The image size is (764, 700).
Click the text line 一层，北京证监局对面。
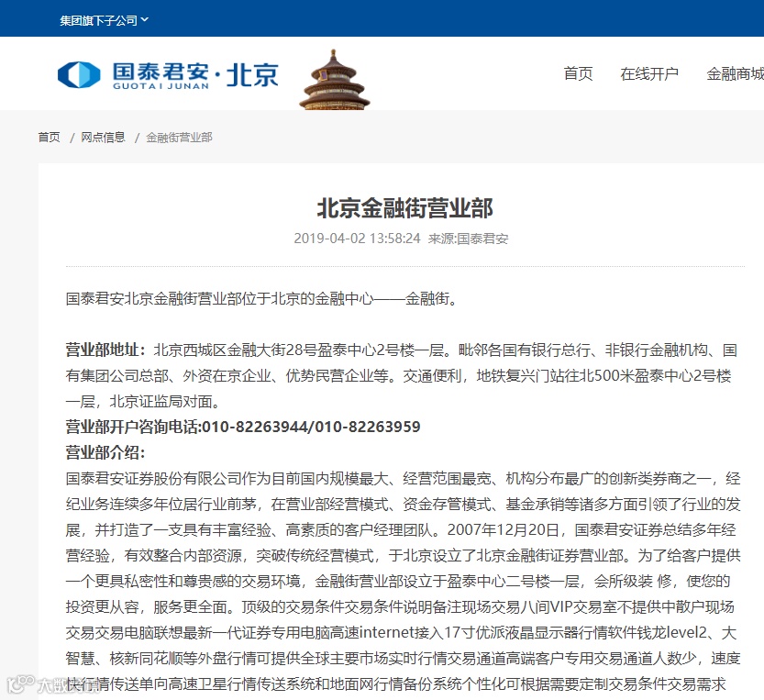tap(144, 401)
